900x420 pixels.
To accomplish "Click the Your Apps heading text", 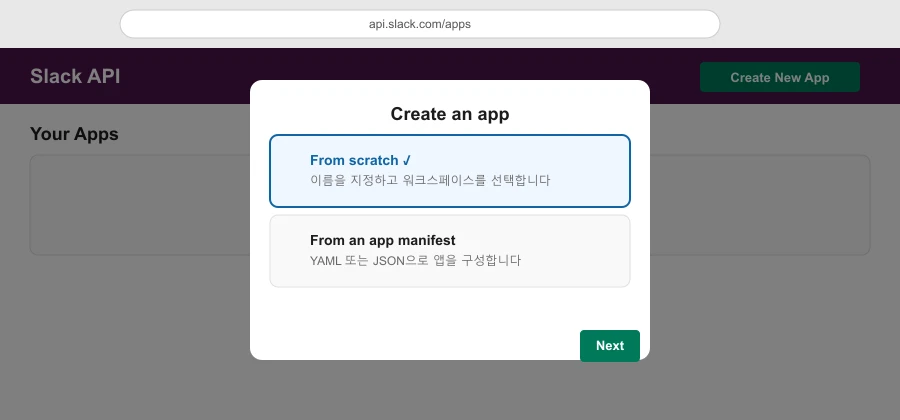I will click(74, 134).
